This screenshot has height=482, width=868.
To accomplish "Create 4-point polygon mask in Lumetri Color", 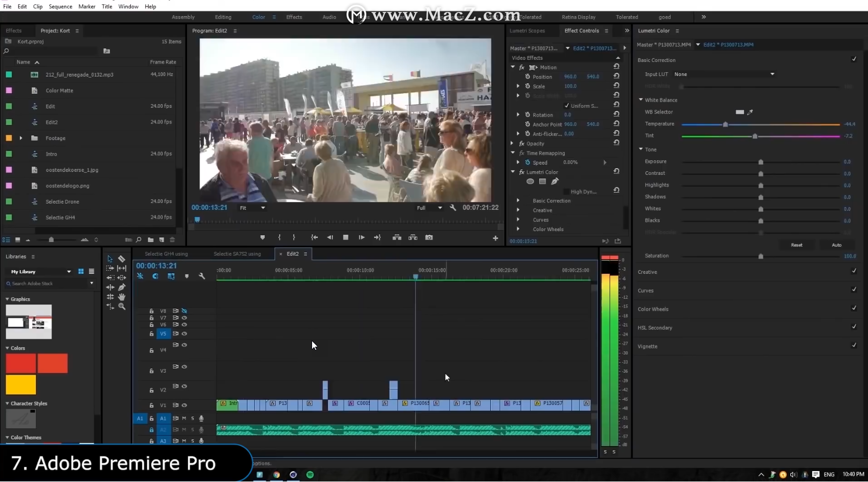I will pos(542,182).
